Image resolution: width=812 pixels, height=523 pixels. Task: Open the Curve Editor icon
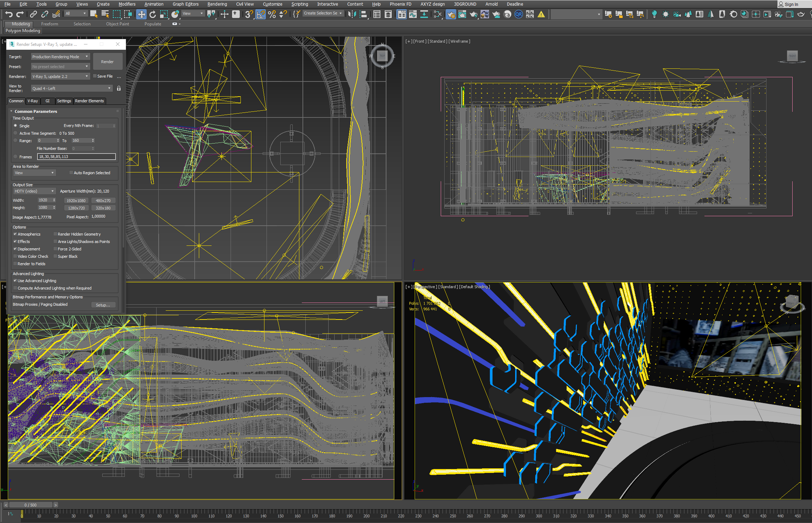click(413, 14)
